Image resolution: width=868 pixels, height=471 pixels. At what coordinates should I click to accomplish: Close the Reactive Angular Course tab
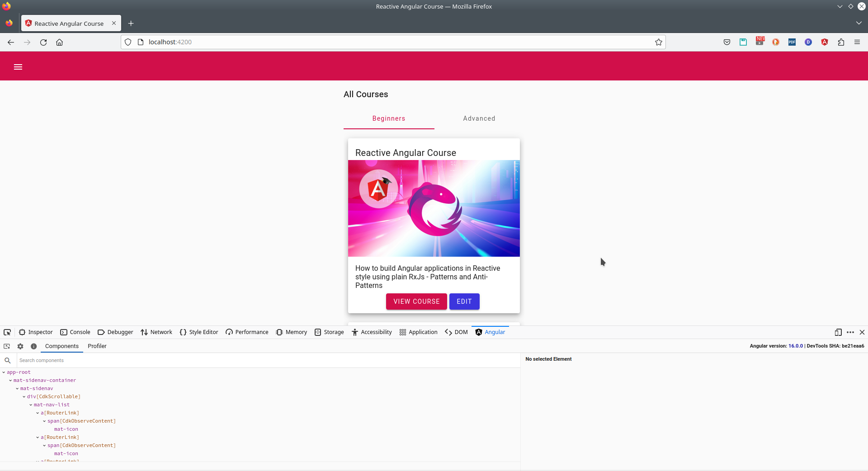114,23
